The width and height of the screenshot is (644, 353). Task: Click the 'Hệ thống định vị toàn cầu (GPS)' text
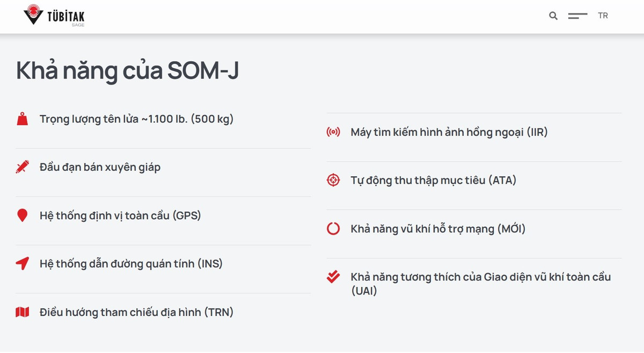(x=119, y=215)
